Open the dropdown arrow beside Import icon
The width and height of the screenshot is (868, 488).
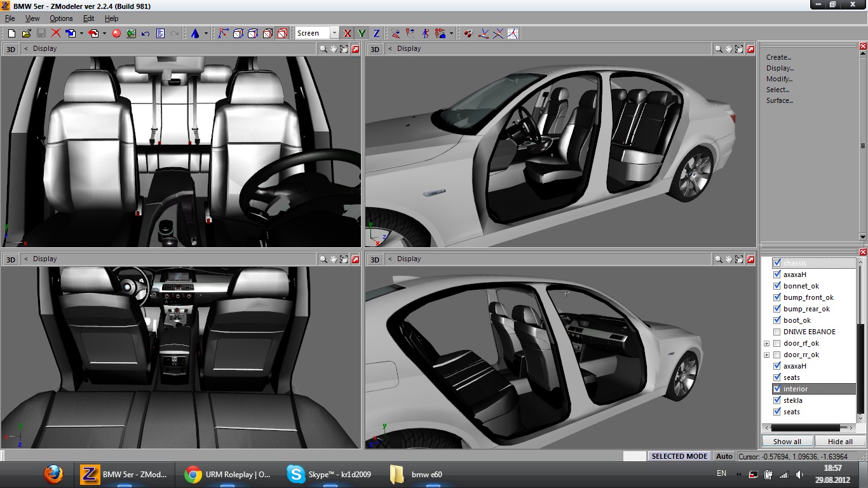click(x=81, y=33)
